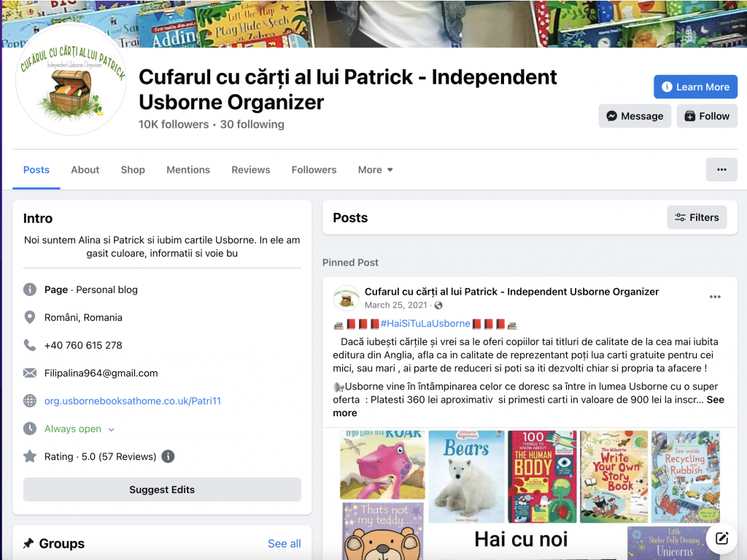Open page options three-dot menu
Image resolution: width=747 pixels, height=560 pixels.
coord(721,169)
